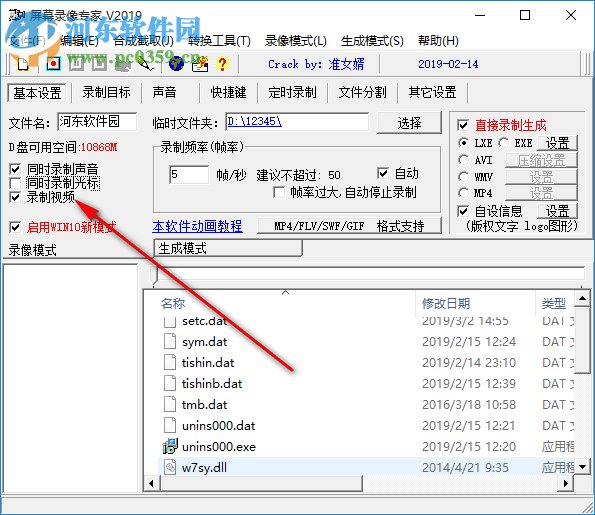Open help via red question mark icon
595x515 pixels.
[x=222, y=64]
